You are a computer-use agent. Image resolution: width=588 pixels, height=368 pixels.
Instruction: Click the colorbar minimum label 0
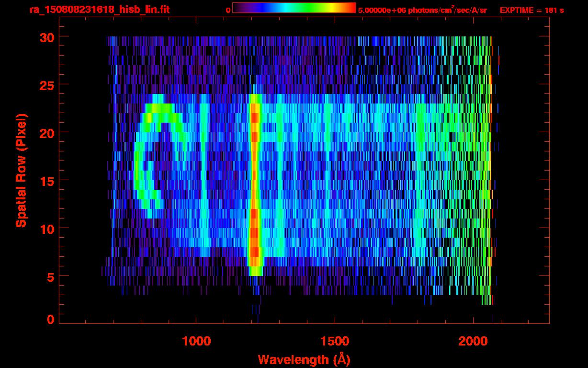click(x=228, y=10)
